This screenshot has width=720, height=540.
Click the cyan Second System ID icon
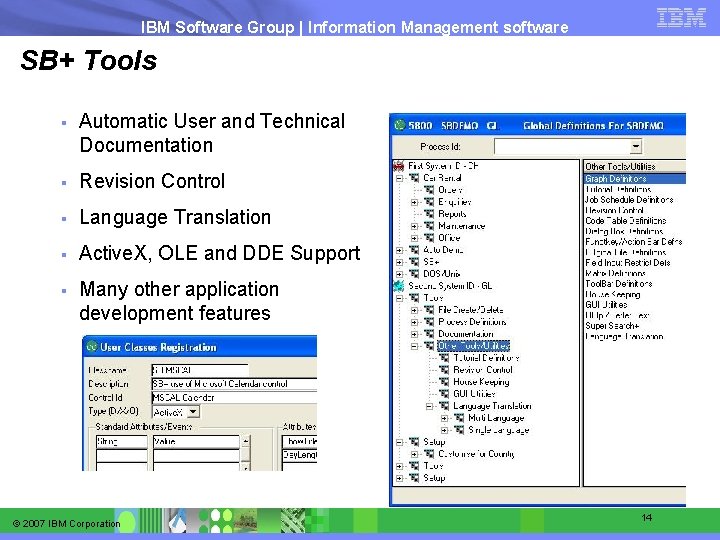[x=399, y=286]
